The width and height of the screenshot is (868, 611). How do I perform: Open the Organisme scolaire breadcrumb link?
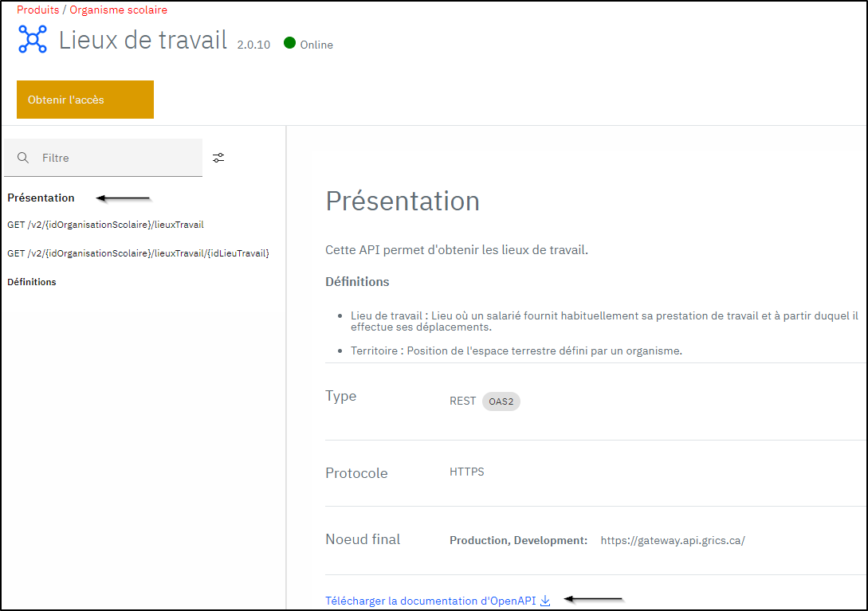(118, 10)
